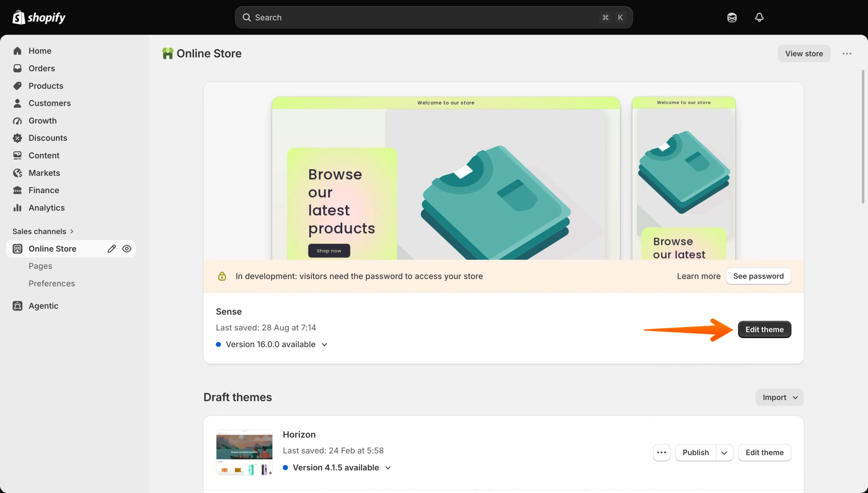The height and width of the screenshot is (493, 868).
Task: Click the Customers person icon
Action: (17, 103)
